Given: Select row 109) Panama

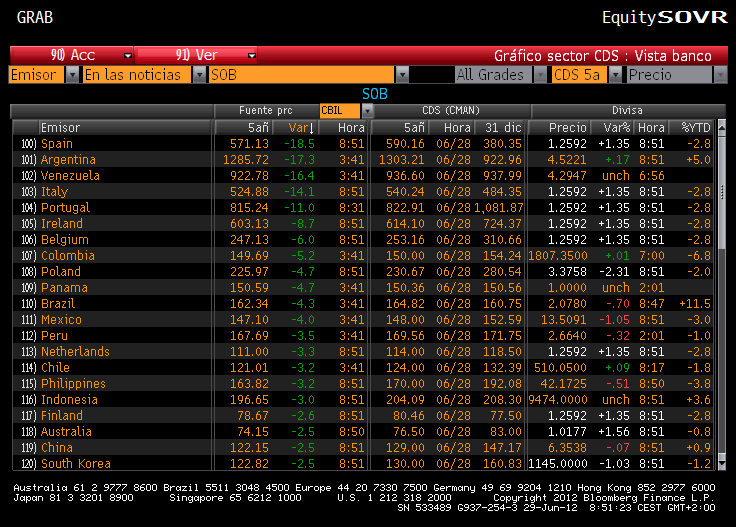Looking at the screenshot, I should click(362, 287).
